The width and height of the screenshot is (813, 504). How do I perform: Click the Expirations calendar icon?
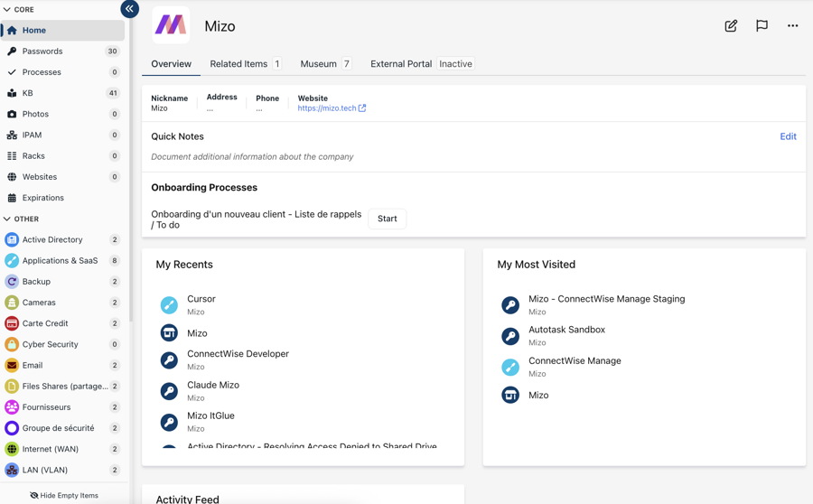point(12,198)
